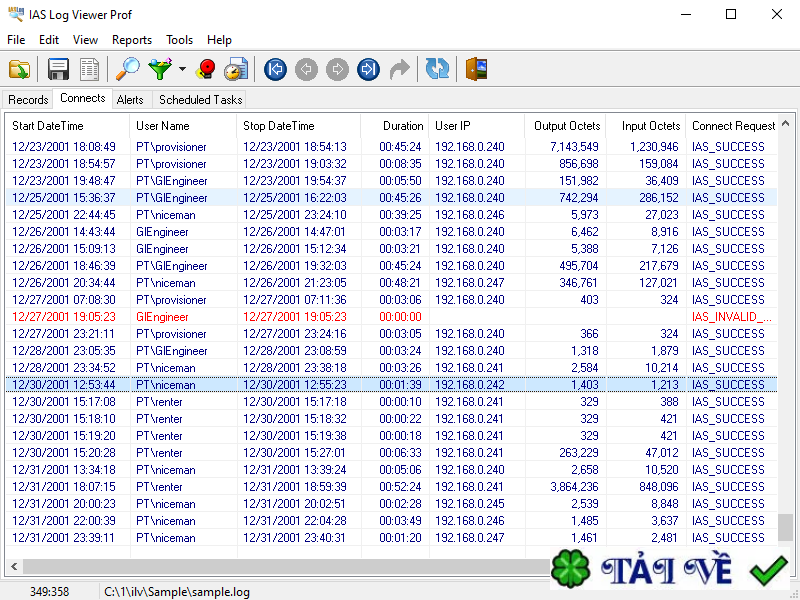Sort by the Duration column header
Image resolution: width=800 pixels, height=600 pixels.
point(403,126)
